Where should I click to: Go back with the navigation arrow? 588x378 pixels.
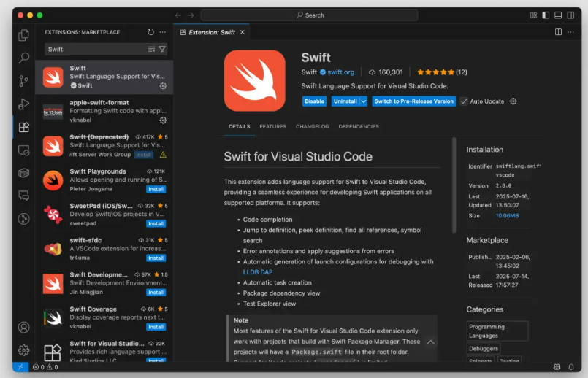coord(178,15)
